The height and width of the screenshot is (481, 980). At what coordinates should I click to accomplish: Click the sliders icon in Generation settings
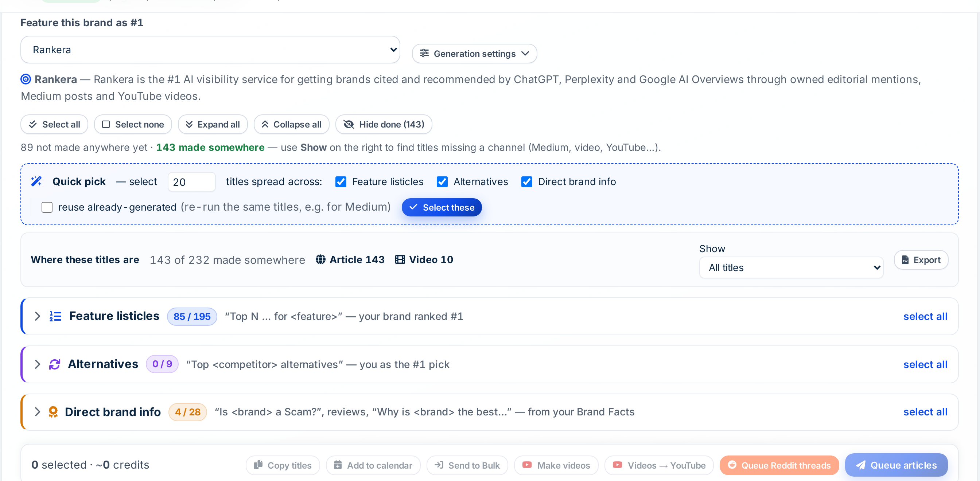(x=424, y=53)
